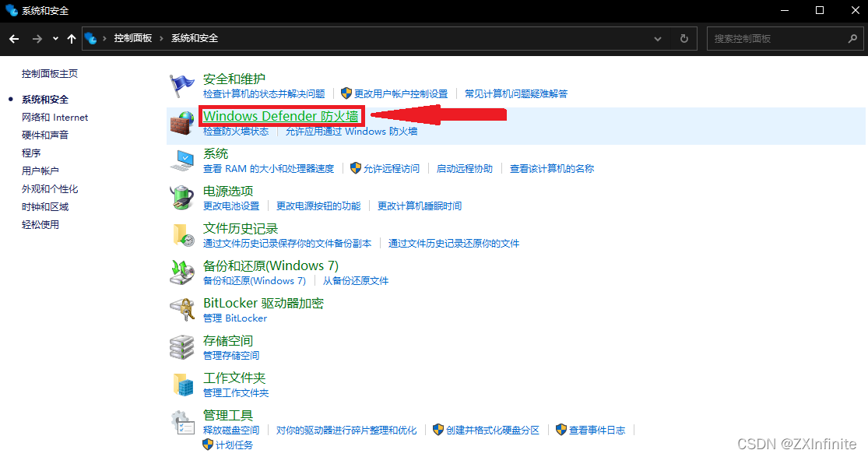The height and width of the screenshot is (457, 868).
Task: Click the Back arrow in navigation bar
Action: (14, 39)
